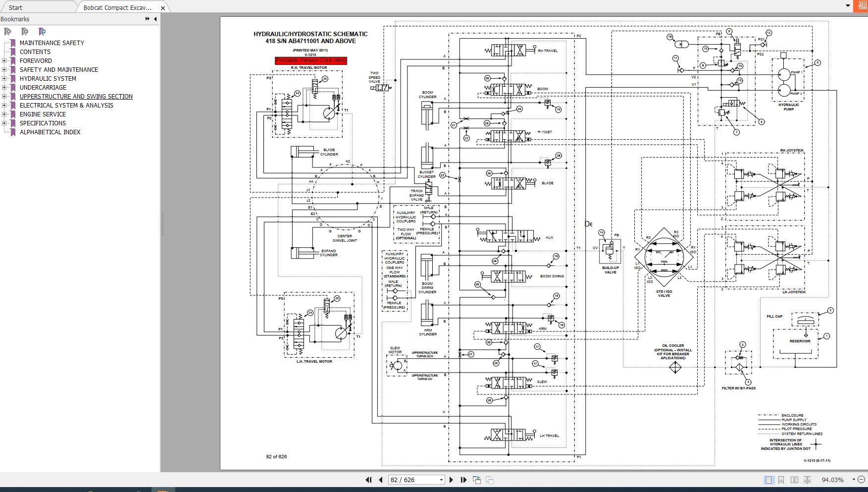Click the red Printable Version Click Here link
Screen dimensions: 868x492
[311, 60]
